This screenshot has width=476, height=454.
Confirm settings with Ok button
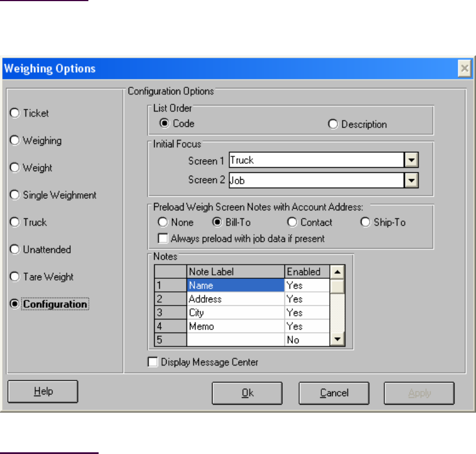(248, 393)
